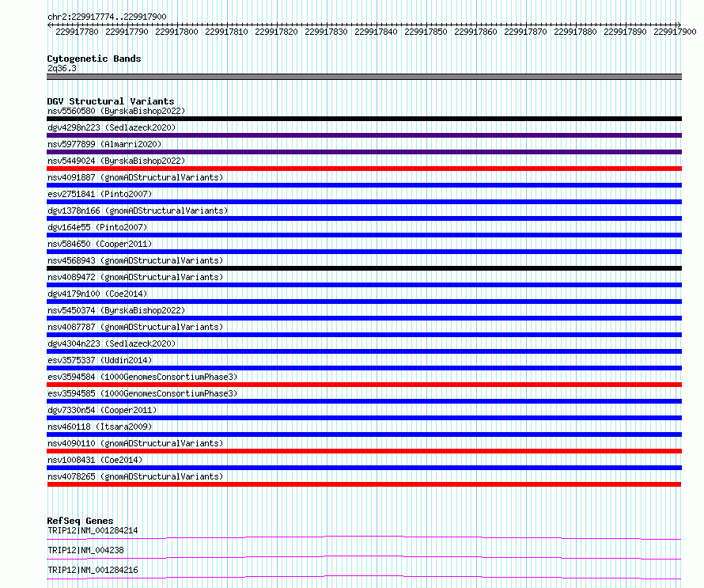Screen dimensions: 704x588
Task: Open variant nsv4090110 (gnomADStructuralVariants)
Action: point(135,443)
